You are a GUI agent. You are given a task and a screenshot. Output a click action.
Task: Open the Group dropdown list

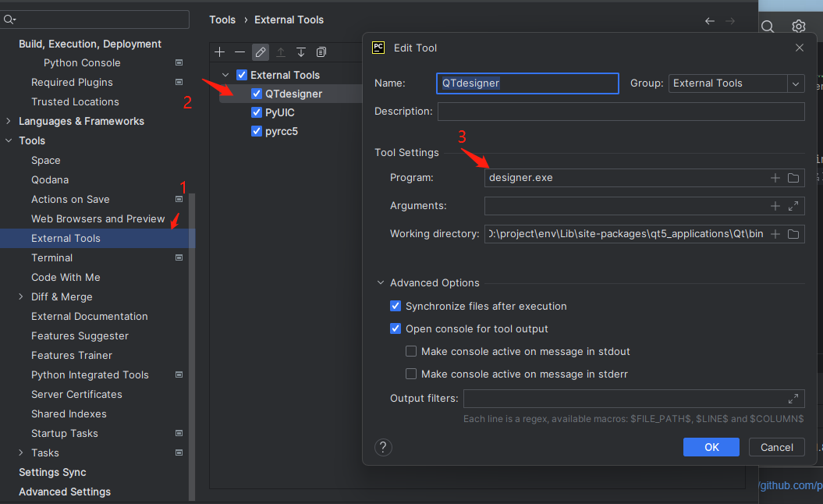(x=796, y=83)
